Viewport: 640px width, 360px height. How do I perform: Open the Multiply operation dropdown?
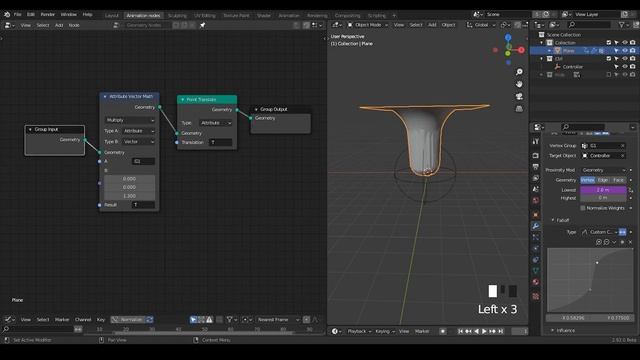(130, 120)
